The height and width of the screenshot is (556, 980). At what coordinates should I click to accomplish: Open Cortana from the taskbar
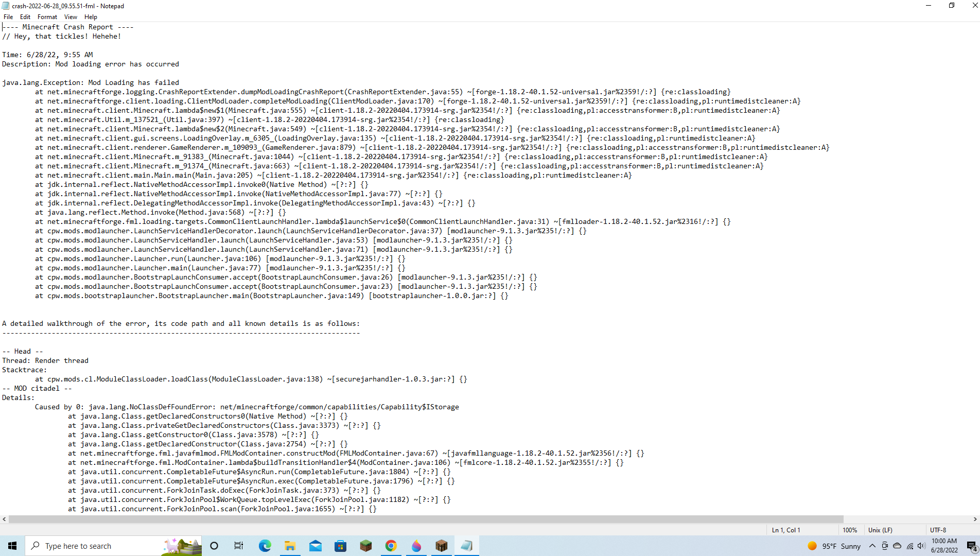(214, 546)
